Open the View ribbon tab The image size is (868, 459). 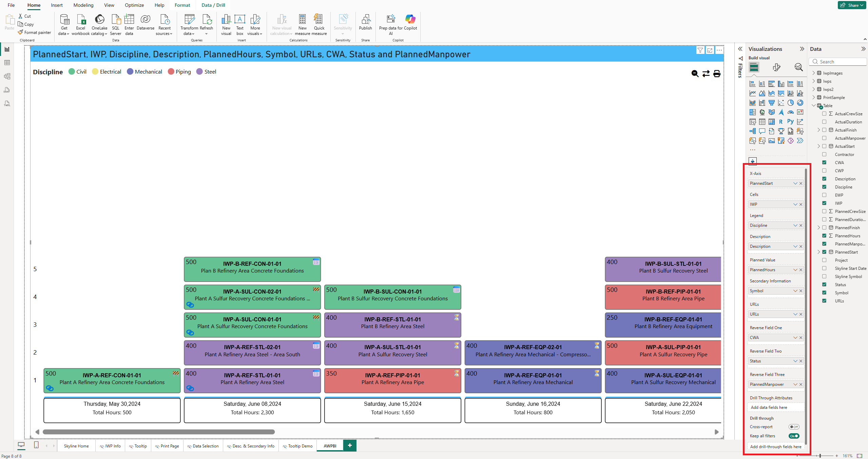pos(109,5)
